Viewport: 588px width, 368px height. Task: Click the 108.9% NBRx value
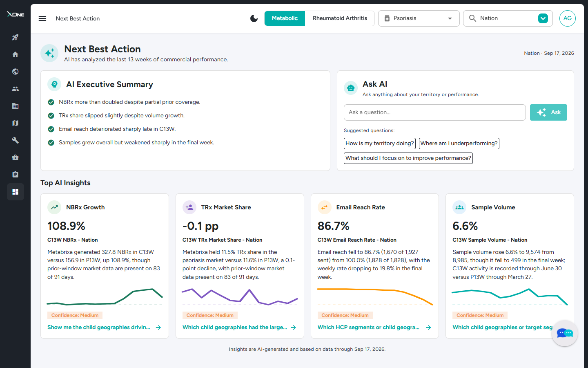(x=66, y=226)
